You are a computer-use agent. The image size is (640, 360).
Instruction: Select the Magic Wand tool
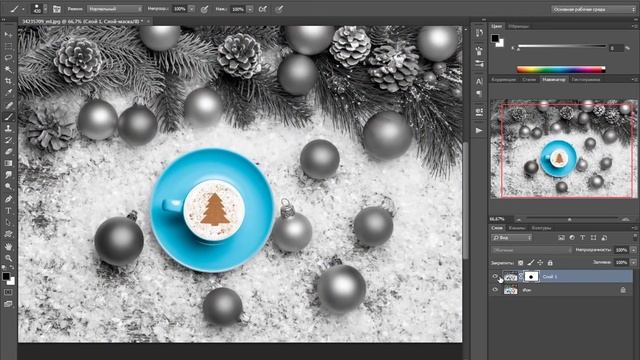pos(8,69)
